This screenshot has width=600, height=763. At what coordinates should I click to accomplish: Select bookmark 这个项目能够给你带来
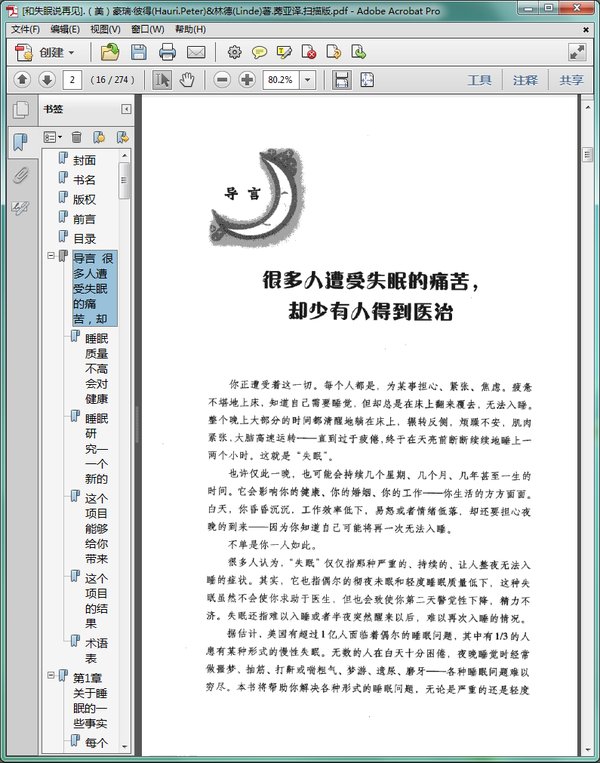coord(97,528)
